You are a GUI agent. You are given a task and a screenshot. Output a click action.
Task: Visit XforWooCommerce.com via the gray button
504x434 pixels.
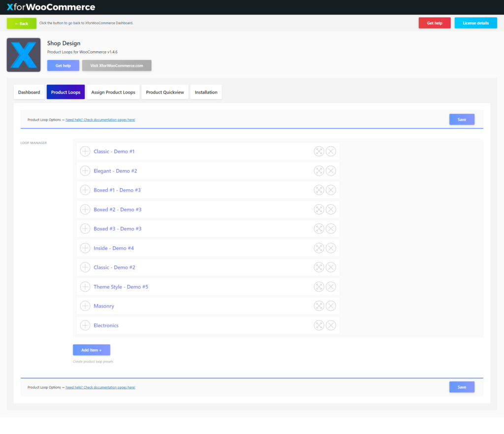[x=117, y=66]
